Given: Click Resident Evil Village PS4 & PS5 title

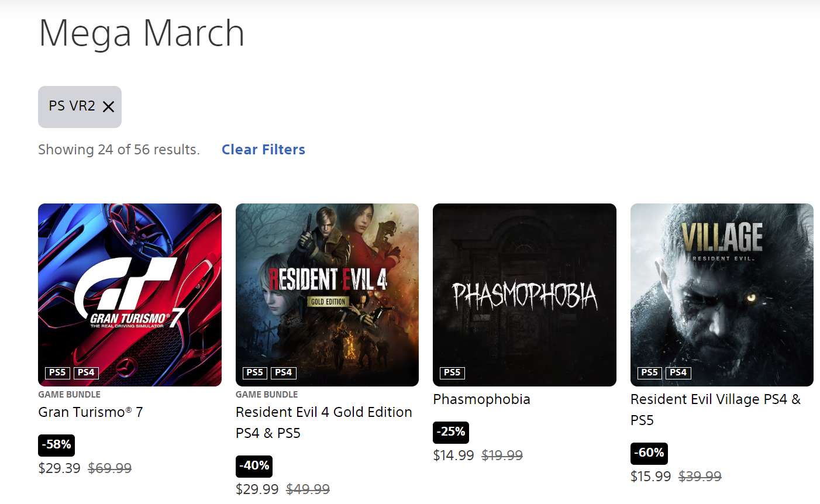Looking at the screenshot, I should pyautogui.click(x=715, y=400).
